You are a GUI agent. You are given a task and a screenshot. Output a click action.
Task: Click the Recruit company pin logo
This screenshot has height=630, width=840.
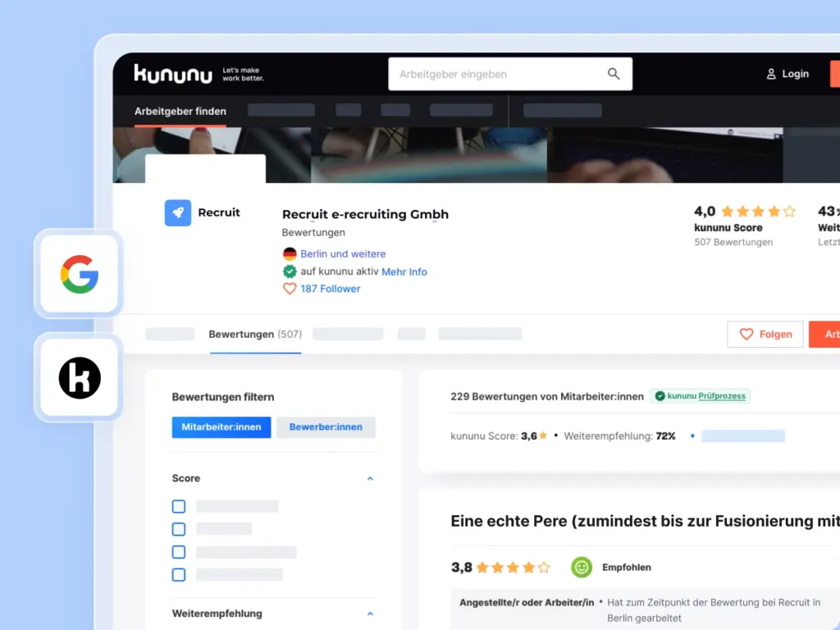click(x=177, y=212)
